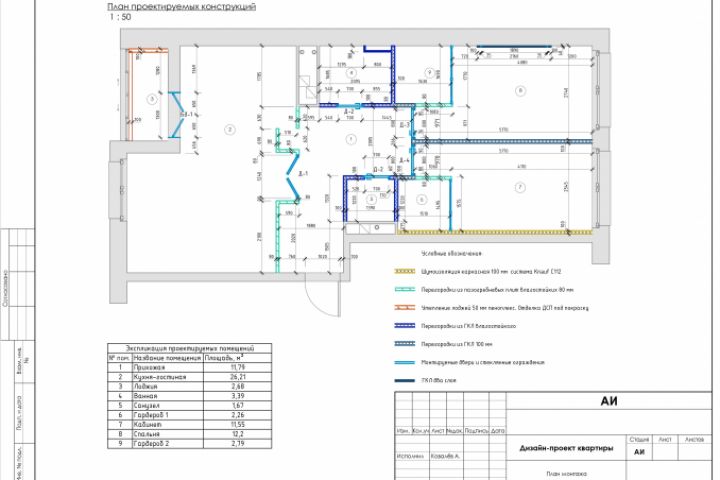Click the 'Санузел' room name cell
720x480 pixels.
pyautogui.click(x=146, y=406)
